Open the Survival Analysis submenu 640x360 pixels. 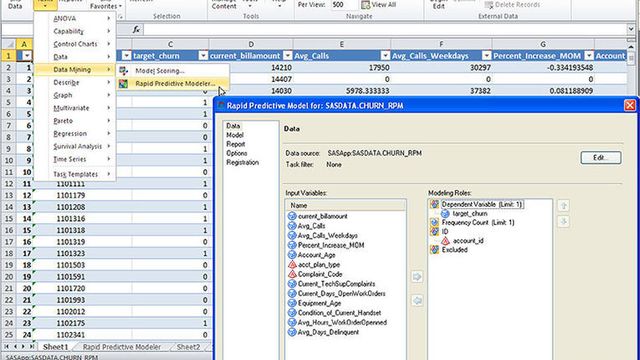[75, 146]
